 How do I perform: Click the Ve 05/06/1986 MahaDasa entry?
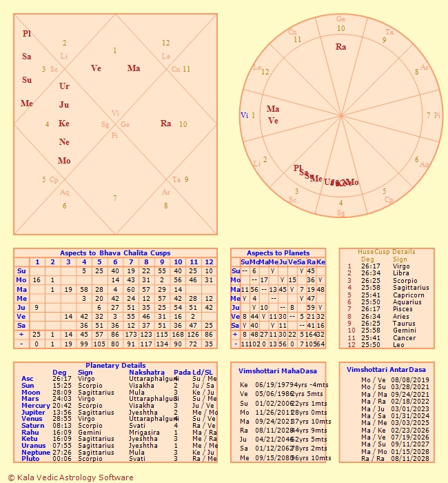[x=281, y=394]
